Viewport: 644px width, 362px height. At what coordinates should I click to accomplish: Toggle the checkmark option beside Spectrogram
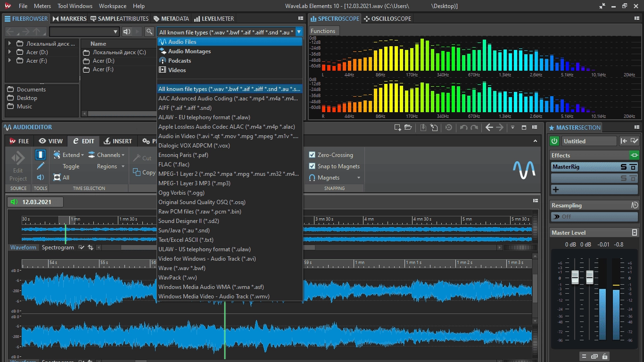(82, 247)
